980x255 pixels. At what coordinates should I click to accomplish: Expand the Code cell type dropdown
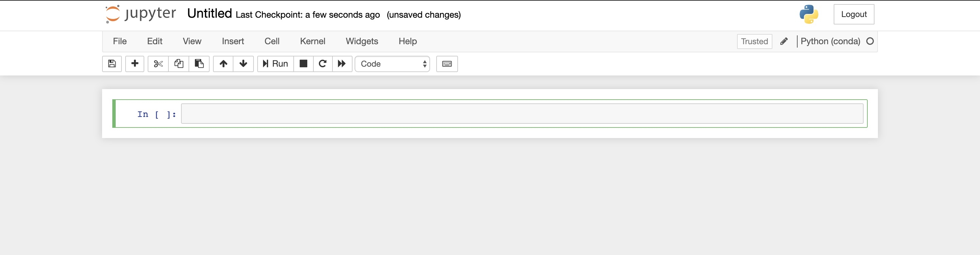(x=392, y=64)
